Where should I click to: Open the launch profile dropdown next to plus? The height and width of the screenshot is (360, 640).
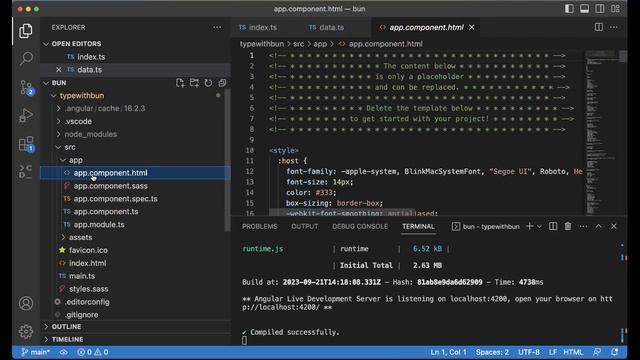coord(540,226)
